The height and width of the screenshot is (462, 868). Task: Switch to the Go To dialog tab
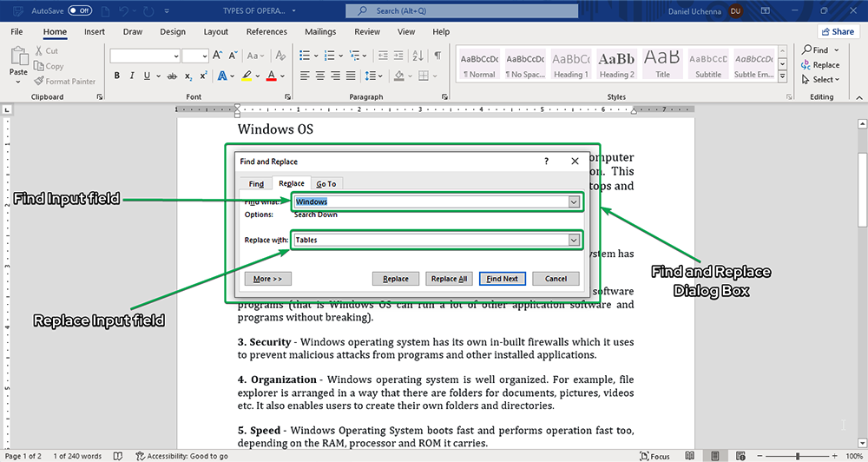coord(325,184)
